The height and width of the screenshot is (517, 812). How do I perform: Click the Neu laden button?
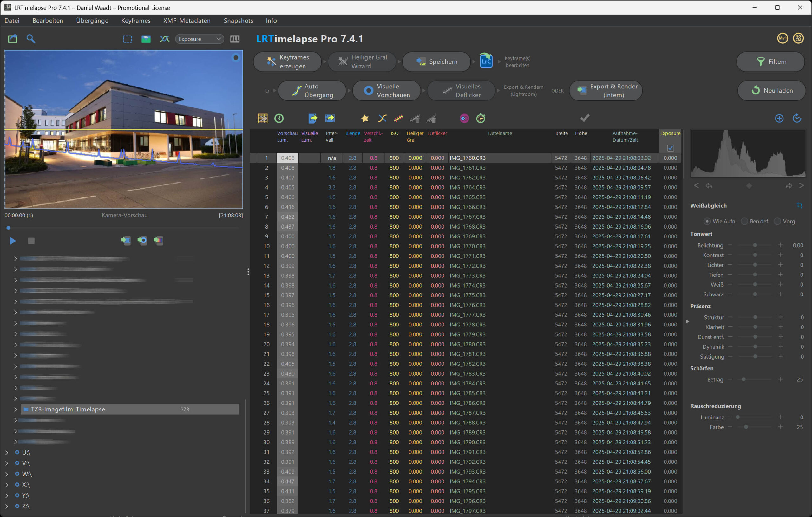[771, 90]
